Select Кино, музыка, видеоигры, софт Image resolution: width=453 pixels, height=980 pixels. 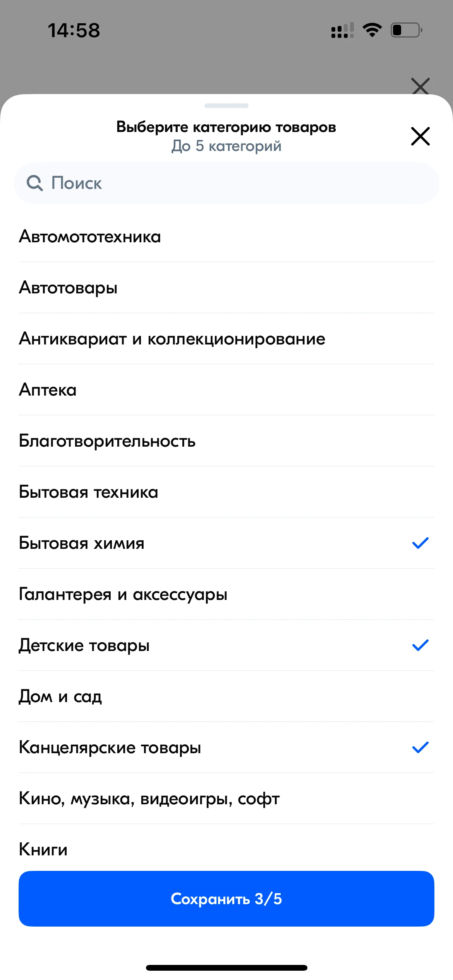click(149, 798)
